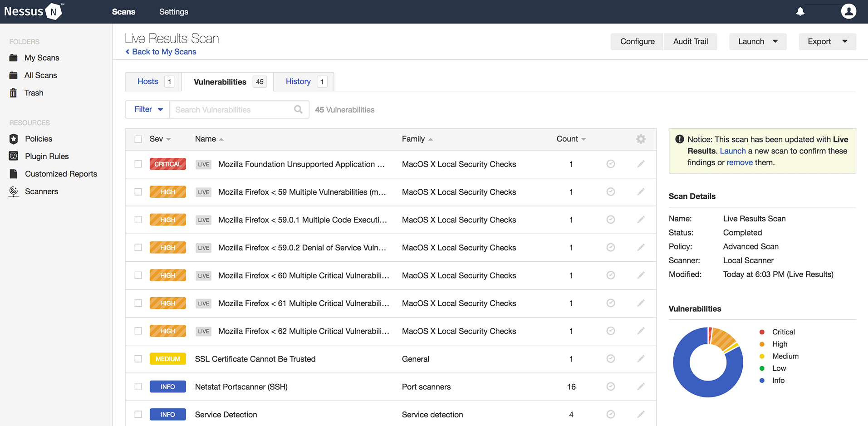Click the search magnifier icon
Viewport: 868px width, 426px height.
coord(298,110)
